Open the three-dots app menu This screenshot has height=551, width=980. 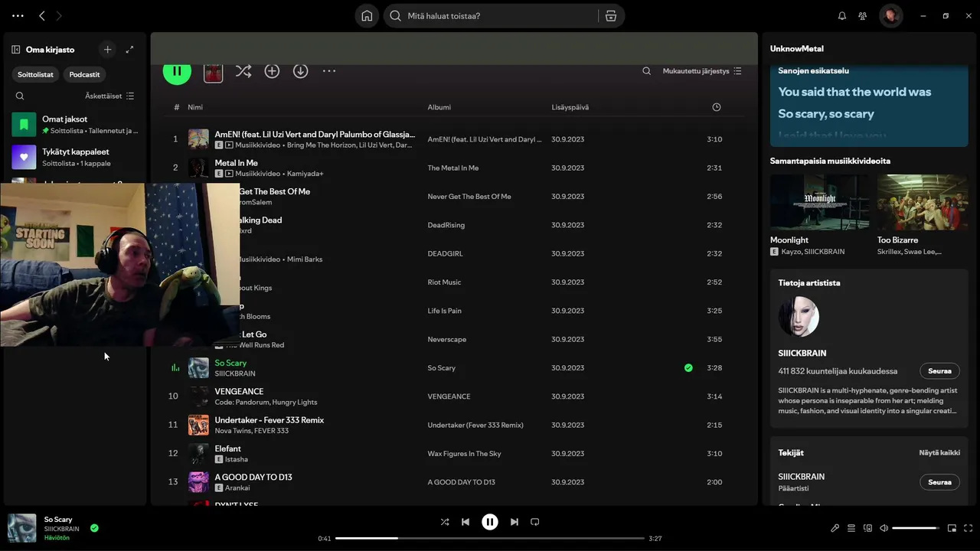(x=18, y=15)
